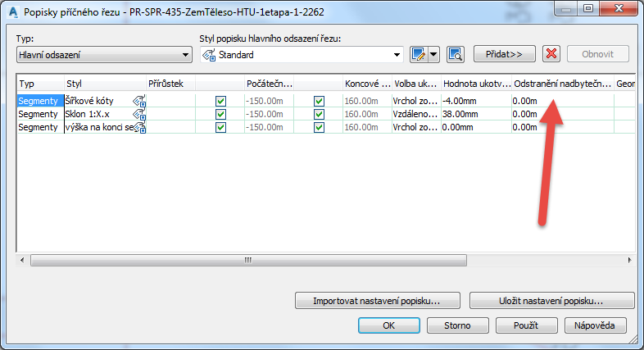644x350 pixels.
Task: Click the Standard style icon in the combo box
Action: pos(210,55)
